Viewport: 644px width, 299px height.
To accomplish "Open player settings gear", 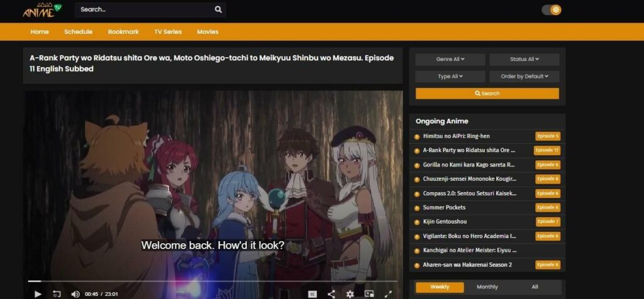I will (x=350, y=294).
